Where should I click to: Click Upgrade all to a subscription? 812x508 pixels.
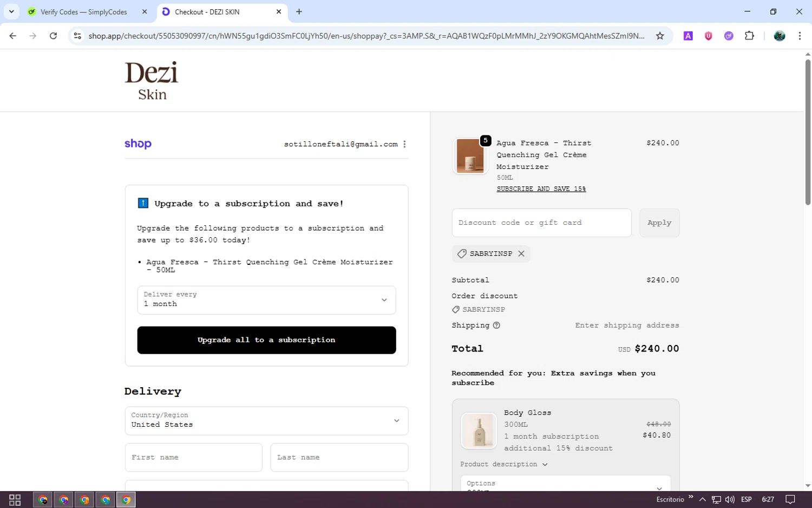(x=266, y=340)
